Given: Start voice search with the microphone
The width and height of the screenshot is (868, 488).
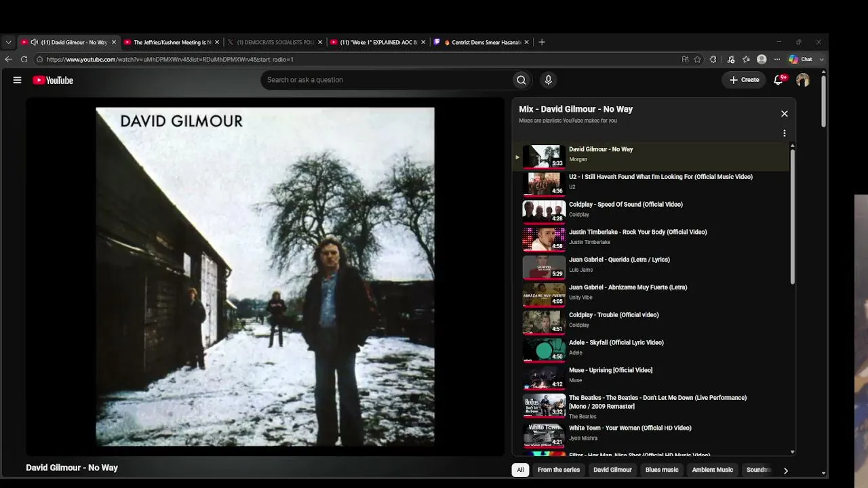Looking at the screenshot, I should point(549,80).
